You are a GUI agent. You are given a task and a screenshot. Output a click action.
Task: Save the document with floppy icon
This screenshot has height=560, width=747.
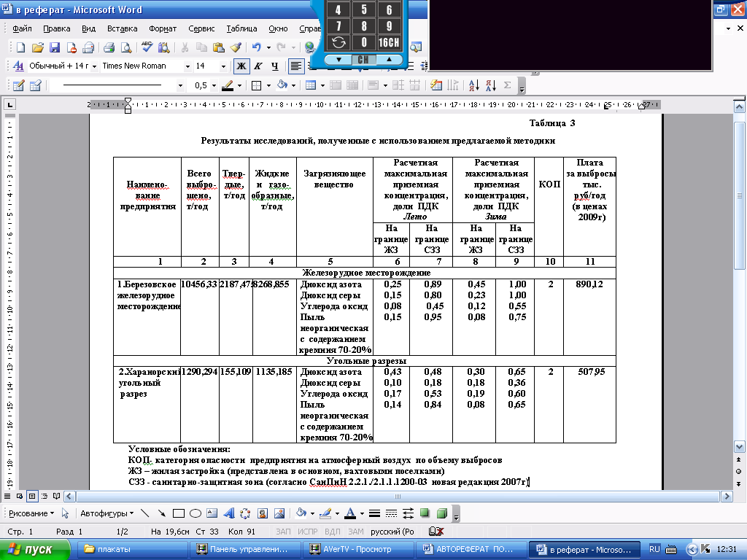pyautogui.click(x=55, y=47)
